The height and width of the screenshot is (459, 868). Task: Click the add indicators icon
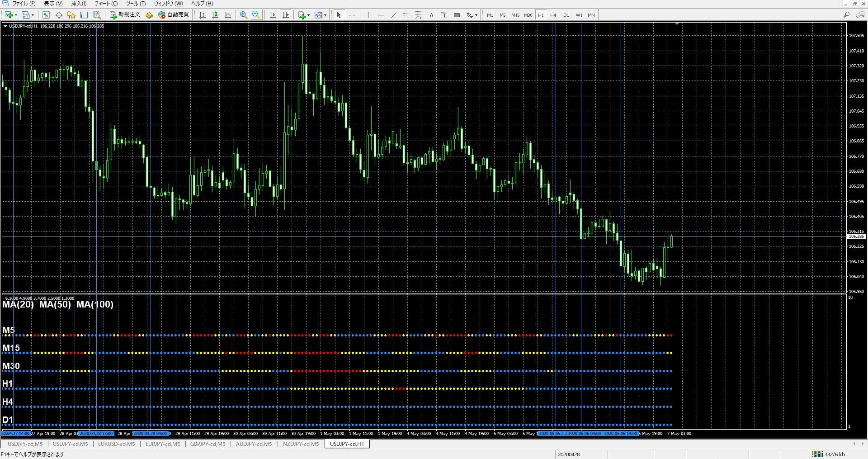pos(302,15)
